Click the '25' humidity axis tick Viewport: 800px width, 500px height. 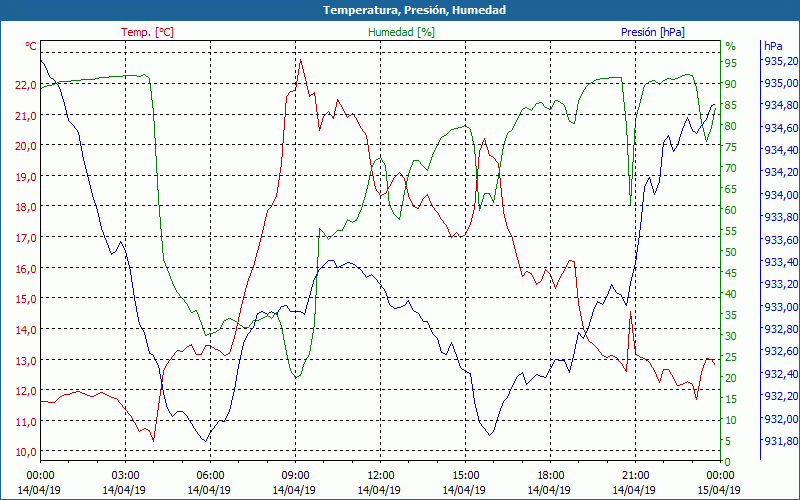[731, 357]
